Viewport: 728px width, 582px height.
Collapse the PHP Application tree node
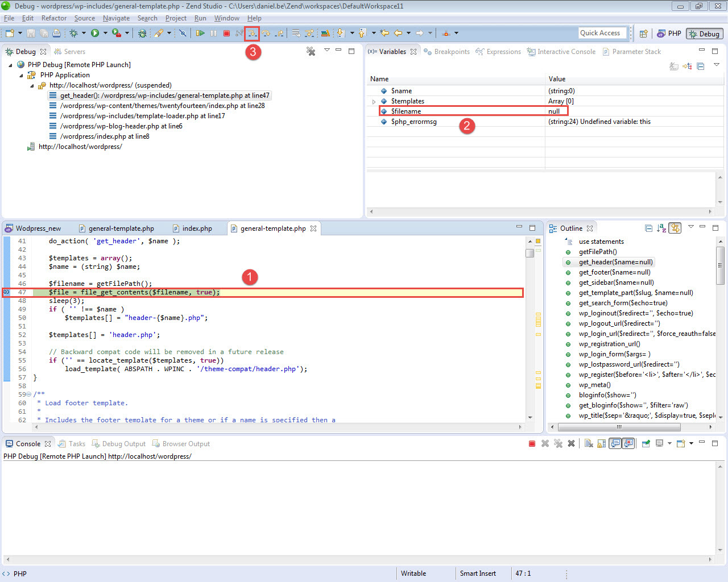(22, 75)
